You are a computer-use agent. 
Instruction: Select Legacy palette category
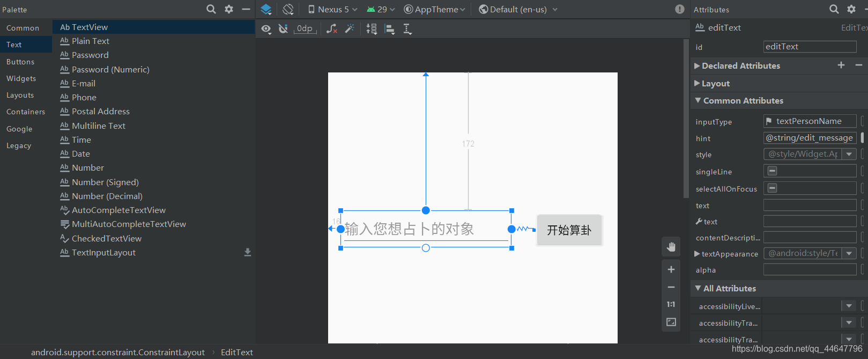pos(26,145)
